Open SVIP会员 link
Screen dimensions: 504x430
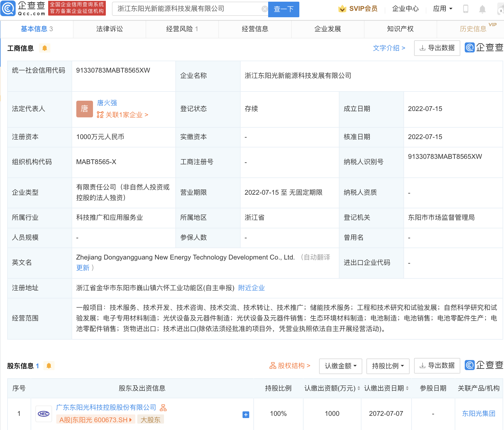pos(363,9)
